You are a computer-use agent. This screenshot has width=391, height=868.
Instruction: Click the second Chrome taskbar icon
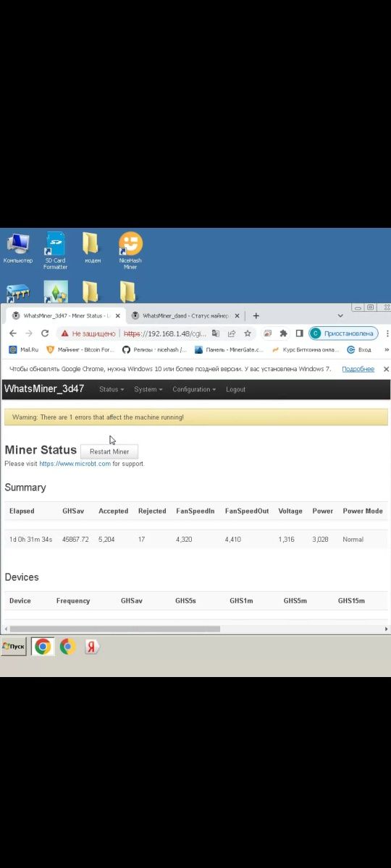coord(67,646)
